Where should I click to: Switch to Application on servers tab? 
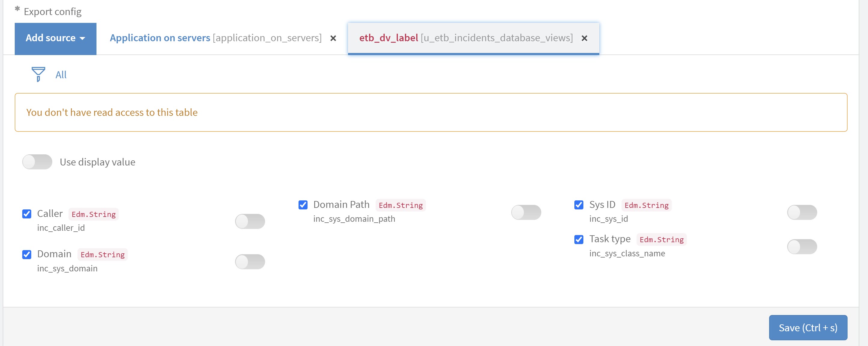[x=215, y=38]
